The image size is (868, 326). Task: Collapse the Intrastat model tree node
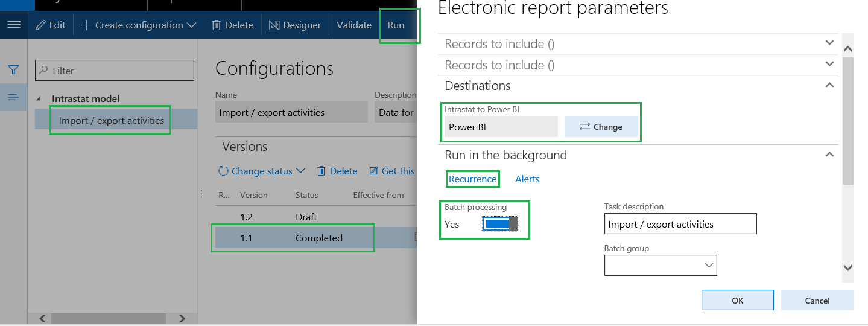pyautogui.click(x=40, y=98)
